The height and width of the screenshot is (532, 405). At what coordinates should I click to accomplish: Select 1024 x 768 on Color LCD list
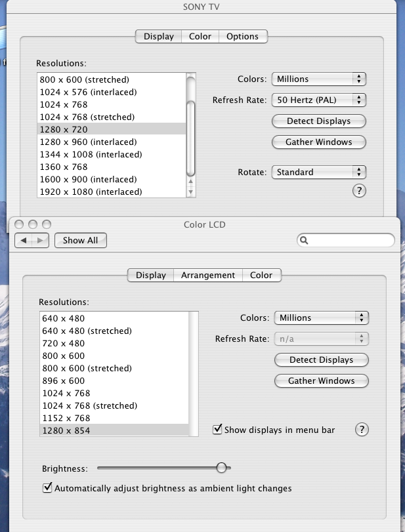coord(114,393)
